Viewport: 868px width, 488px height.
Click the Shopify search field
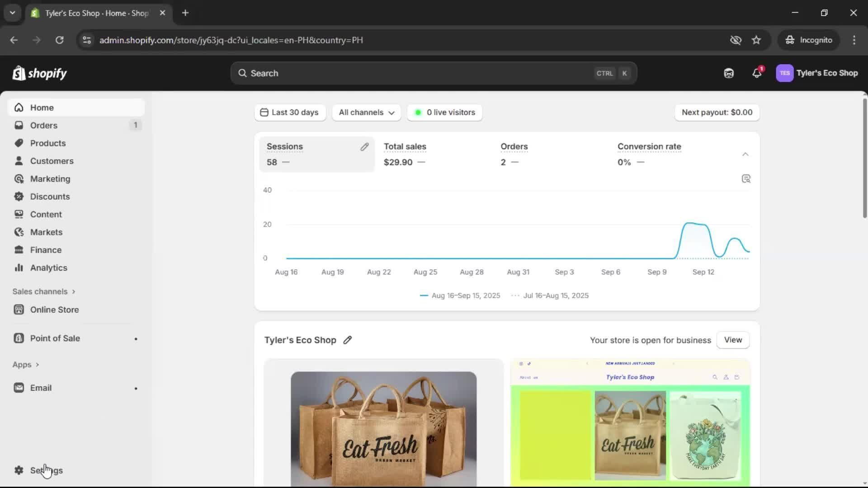click(x=433, y=73)
